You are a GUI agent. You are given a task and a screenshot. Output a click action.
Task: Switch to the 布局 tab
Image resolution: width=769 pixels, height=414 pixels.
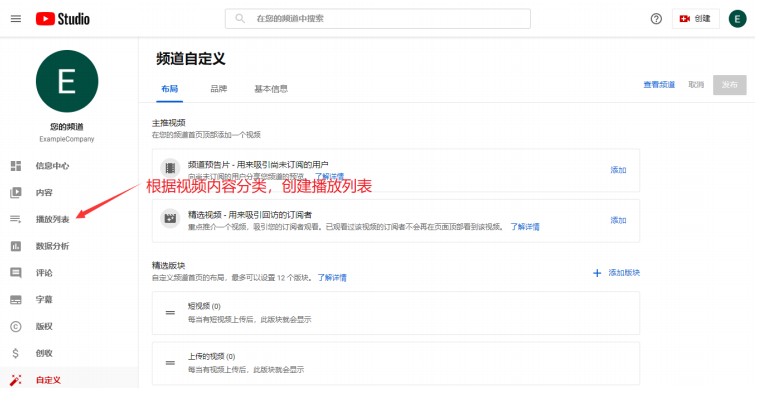170,89
